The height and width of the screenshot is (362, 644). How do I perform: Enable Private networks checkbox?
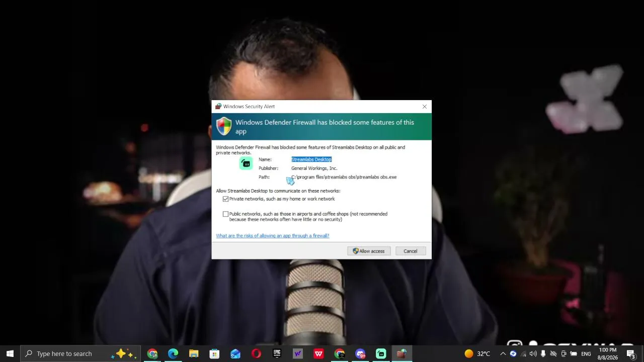[225, 199]
